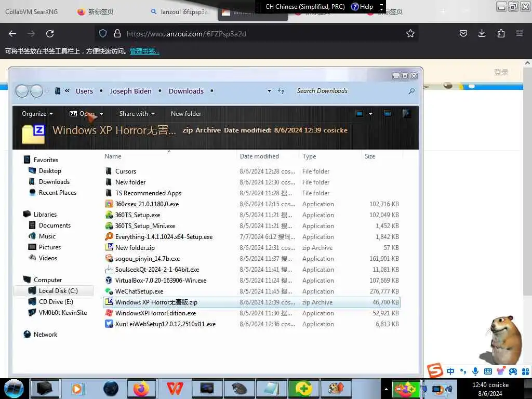The width and height of the screenshot is (532, 399).
Task: Select Local Disk (C:) in sidebar
Action: (58, 291)
